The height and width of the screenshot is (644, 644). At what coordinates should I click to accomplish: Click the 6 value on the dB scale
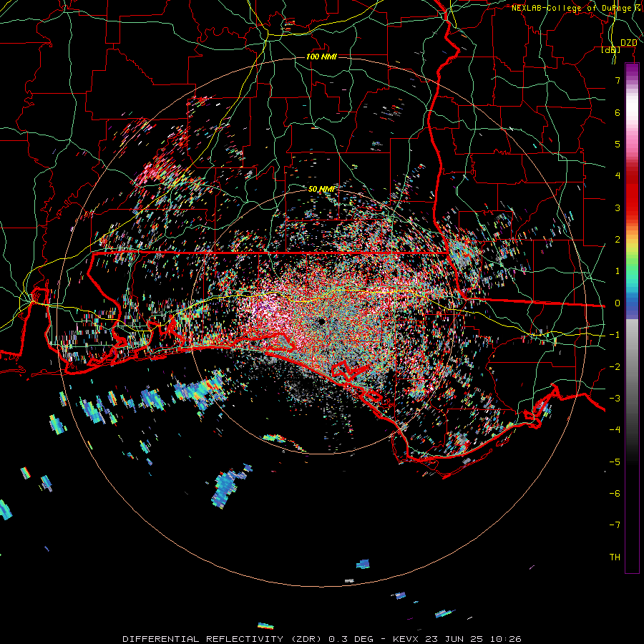(618, 112)
